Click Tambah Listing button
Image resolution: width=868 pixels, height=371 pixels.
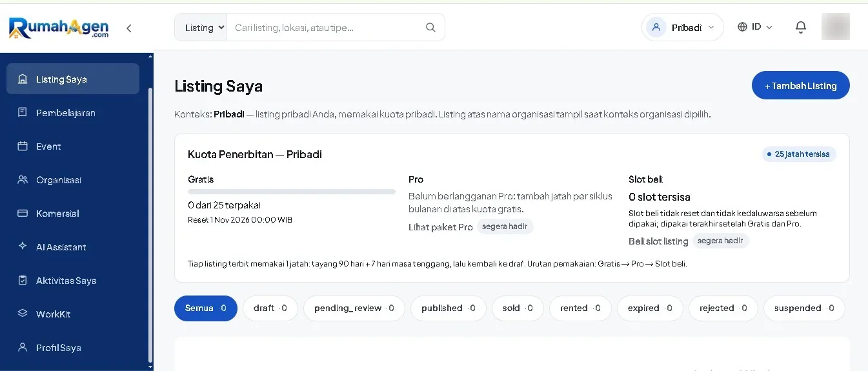pyautogui.click(x=800, y=85)
